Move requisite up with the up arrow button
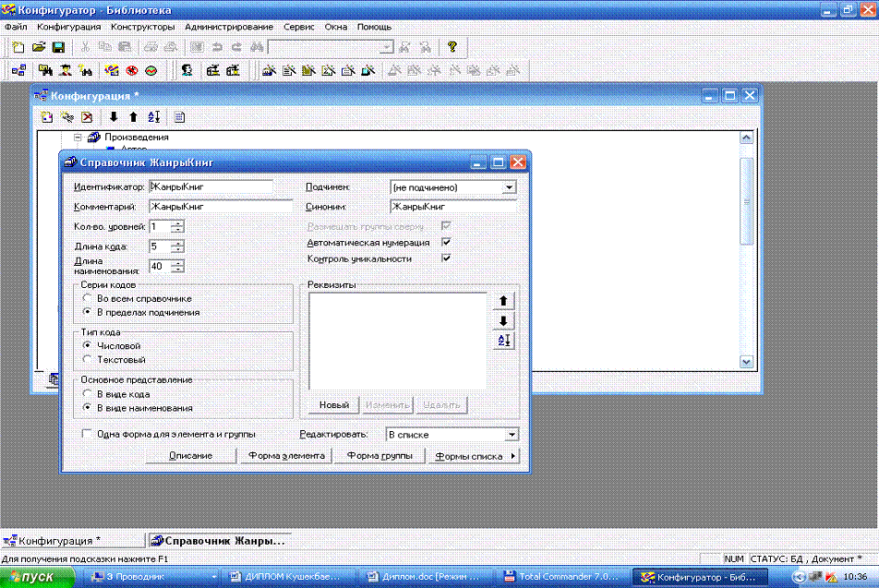Image resolution: width=879 pixels, height=588 pixels. coord(504,301)
